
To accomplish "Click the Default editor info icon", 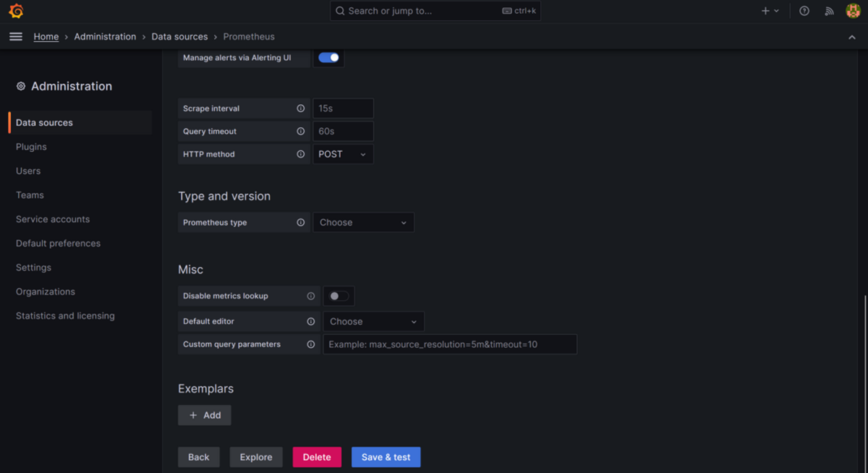I will pos(311,321).
